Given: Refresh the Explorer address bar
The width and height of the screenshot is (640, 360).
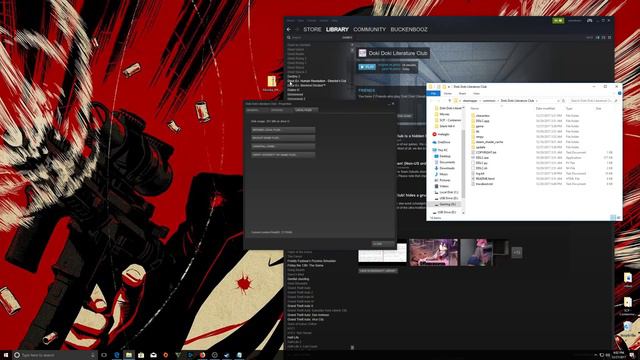Looking at the screenshot, I should [564, 100].
